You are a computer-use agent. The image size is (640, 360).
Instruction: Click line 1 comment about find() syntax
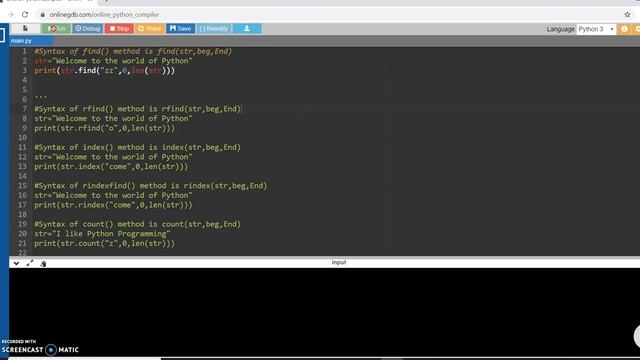(x=133, y=51)
